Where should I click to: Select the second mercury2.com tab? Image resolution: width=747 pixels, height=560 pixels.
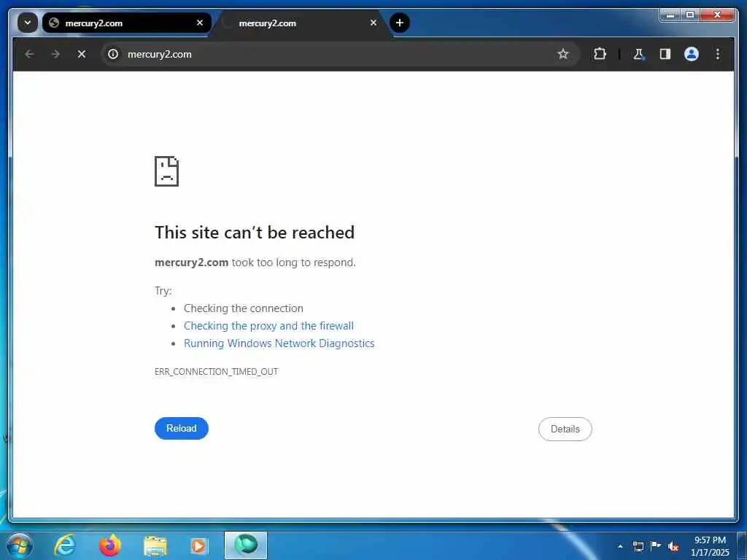[301, 23]
